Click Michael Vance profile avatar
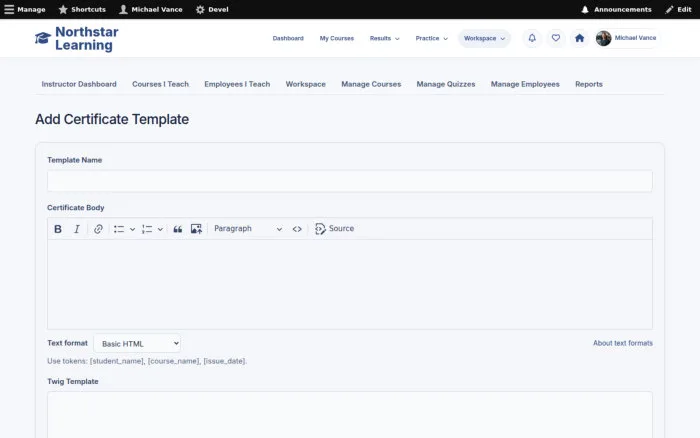 click(603, 38)
